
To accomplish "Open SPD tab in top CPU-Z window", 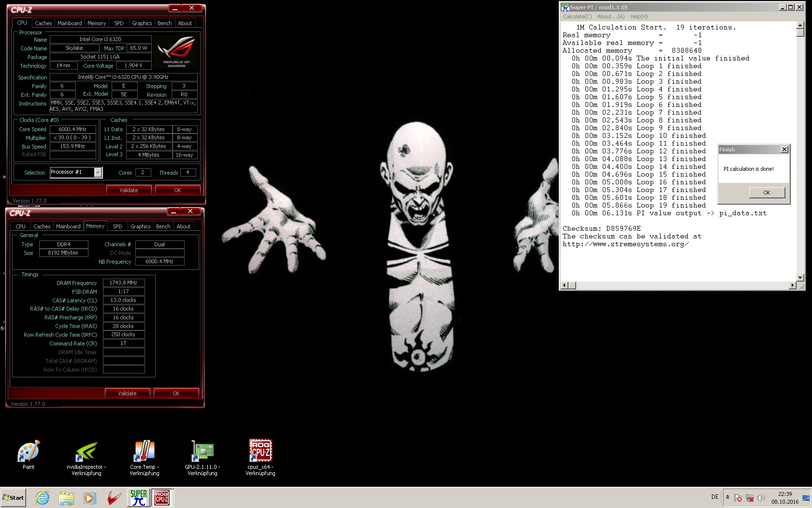I will pos(119,23).
